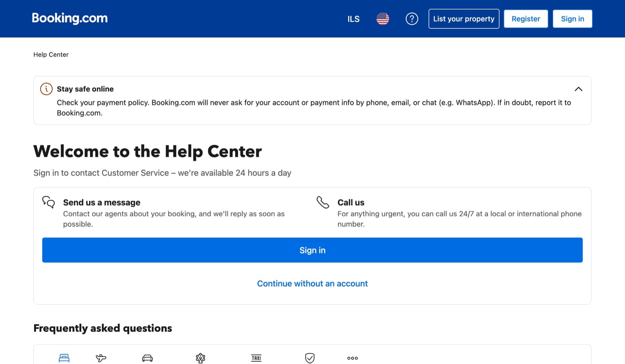This screenshot has height=364, width=625.
Task: Click Welcome to the Help Center heading
Action: click(148, 151)
